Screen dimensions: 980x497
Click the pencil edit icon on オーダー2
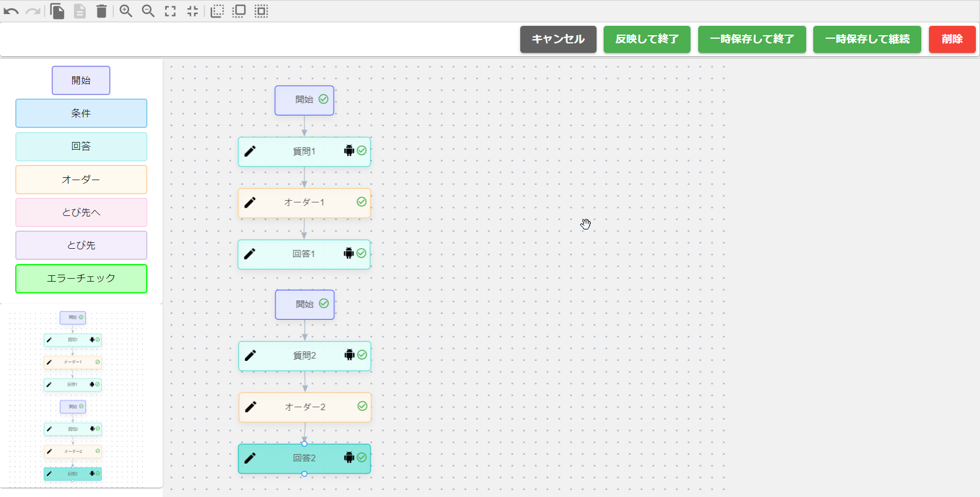point(251,407)
